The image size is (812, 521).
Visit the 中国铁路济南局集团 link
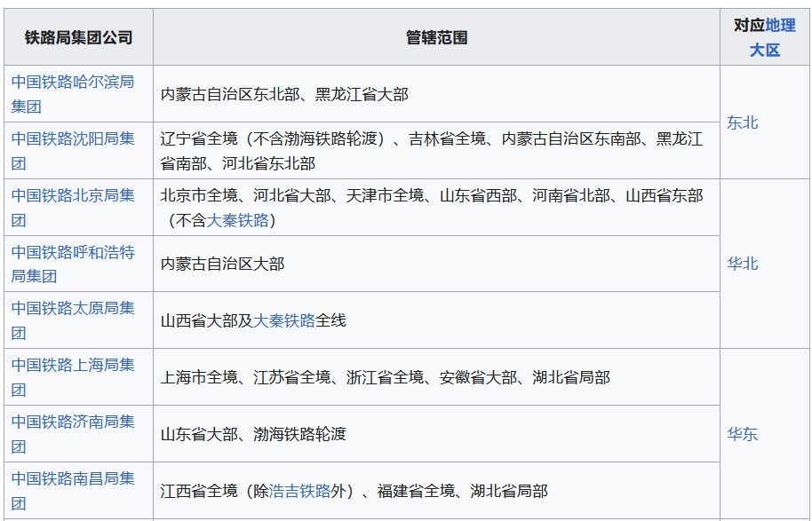pyautogui.click(x=73, y=434)
